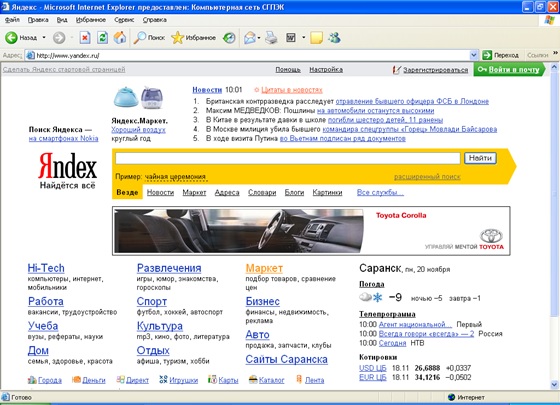
Task: Click the Edit with Word toolbar icon
Action: pyautogui.click(x=291, y=38)
